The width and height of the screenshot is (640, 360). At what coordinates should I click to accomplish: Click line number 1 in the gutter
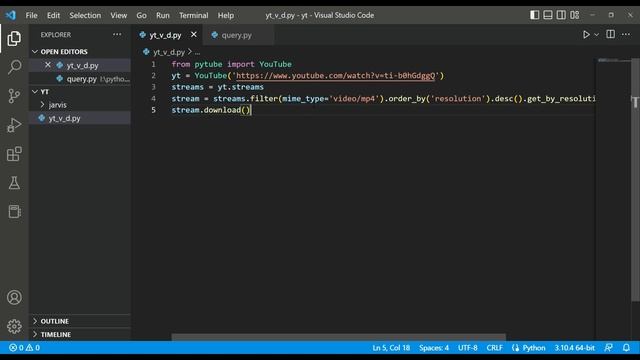[x=153, y=64]
